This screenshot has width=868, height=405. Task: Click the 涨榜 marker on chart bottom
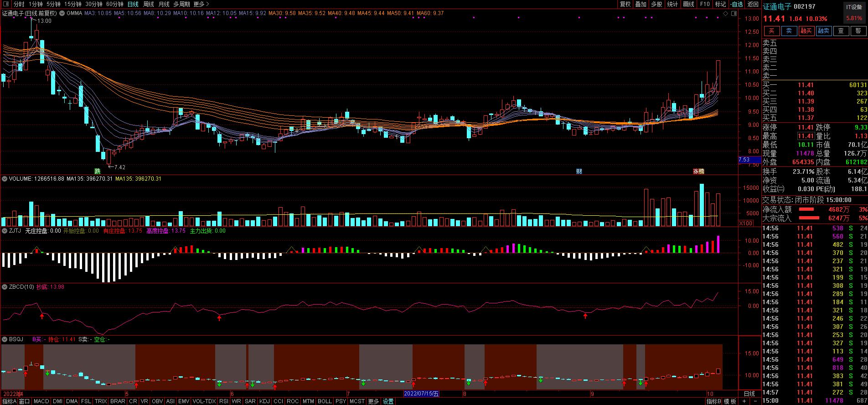(698, 171)
